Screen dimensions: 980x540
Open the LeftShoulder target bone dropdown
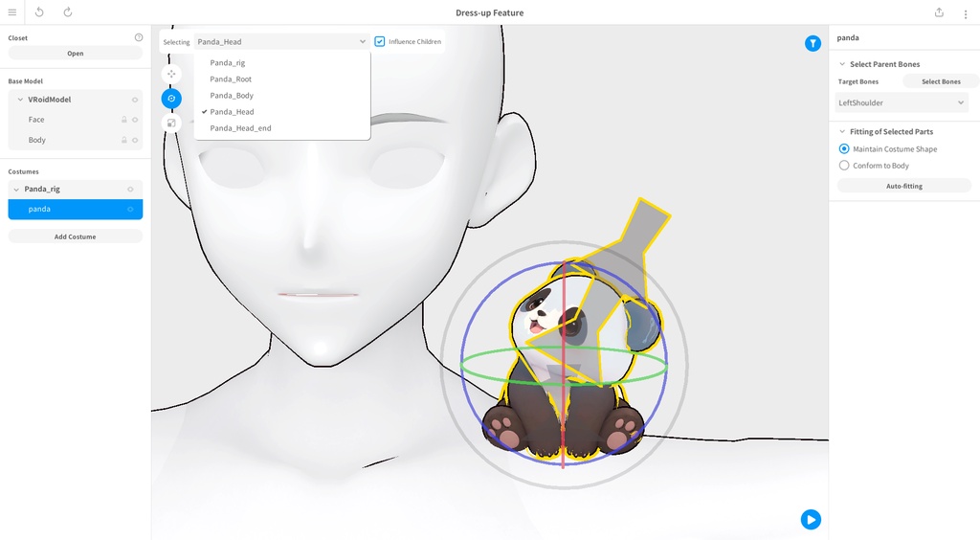tap(902, 102)
